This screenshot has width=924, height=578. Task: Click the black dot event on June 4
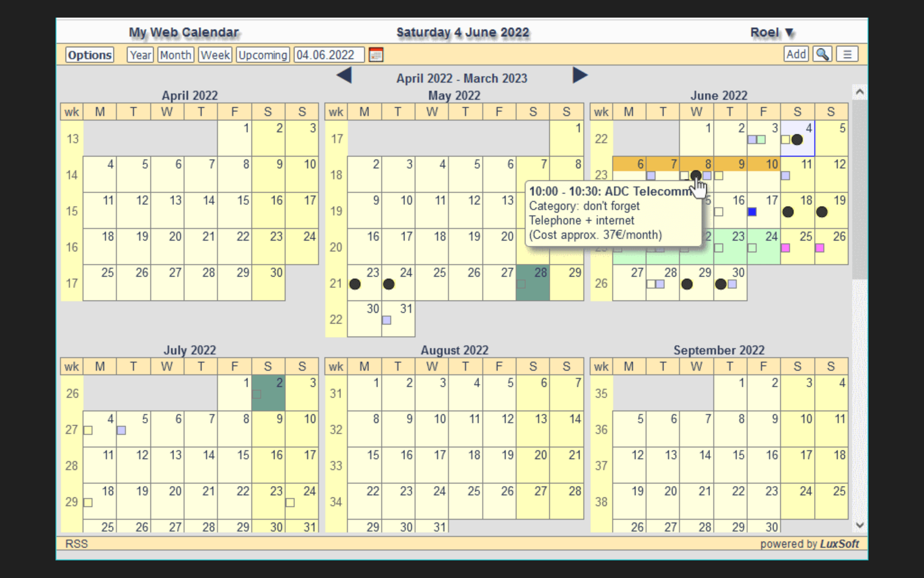click(797, 140)
